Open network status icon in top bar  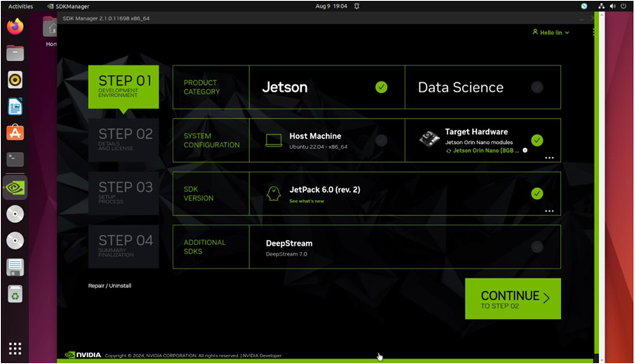coord(601,6)
